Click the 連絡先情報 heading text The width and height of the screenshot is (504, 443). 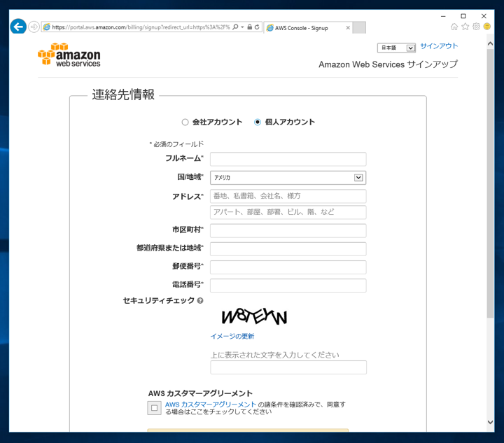(x=123, y=94)
